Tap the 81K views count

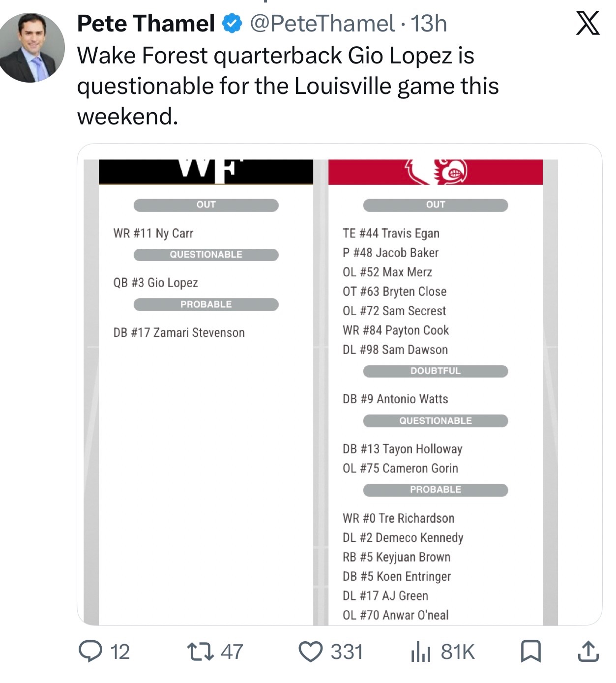pyautogui.click(x=458, y=652)
